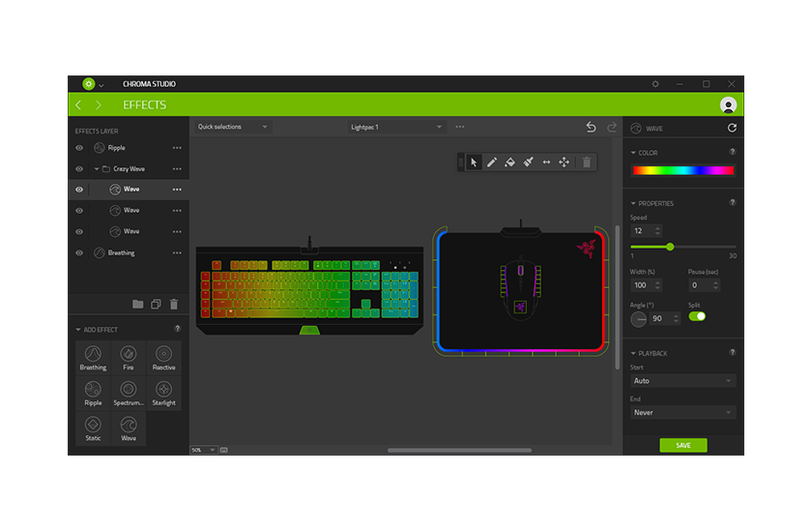Create a new effects group folder
Screen dimensions: 812x532
click(137, 304)
